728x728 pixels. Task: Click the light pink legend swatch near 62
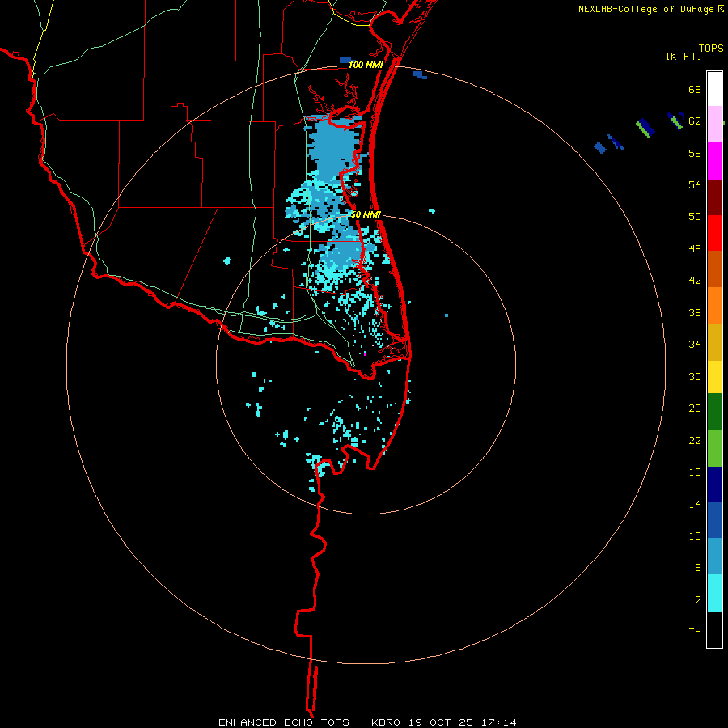[x=714, y=124]
